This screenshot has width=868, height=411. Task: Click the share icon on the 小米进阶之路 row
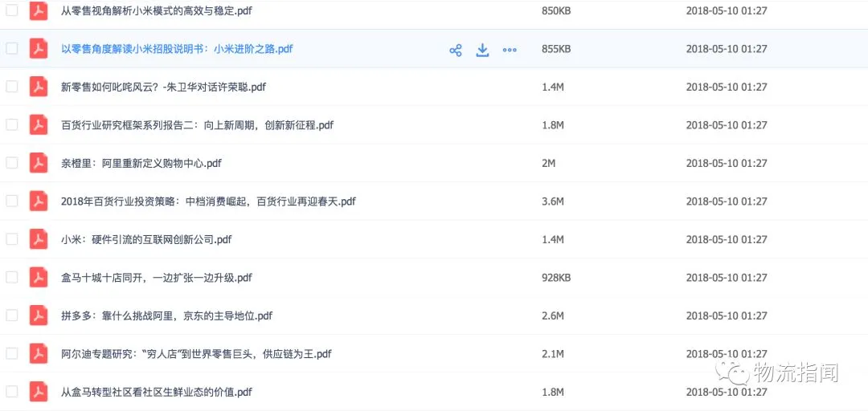(456, 51)
